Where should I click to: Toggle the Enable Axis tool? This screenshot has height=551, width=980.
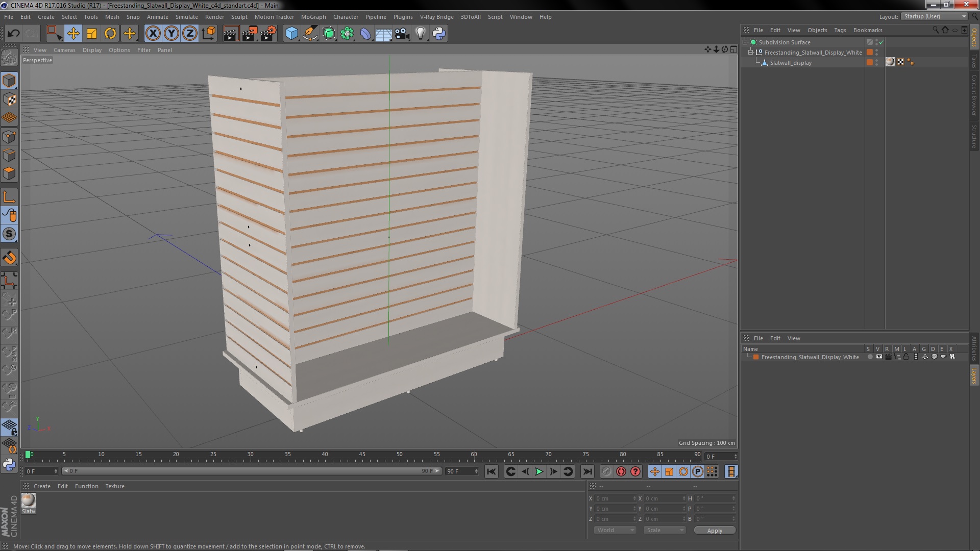pos(9,197)
